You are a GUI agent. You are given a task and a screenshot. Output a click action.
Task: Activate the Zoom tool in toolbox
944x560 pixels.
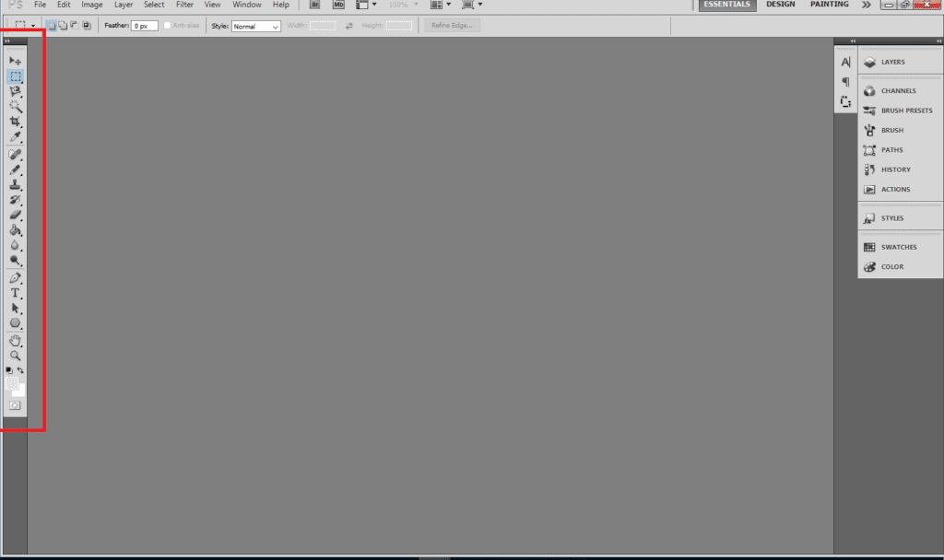(x=16, y=356)
